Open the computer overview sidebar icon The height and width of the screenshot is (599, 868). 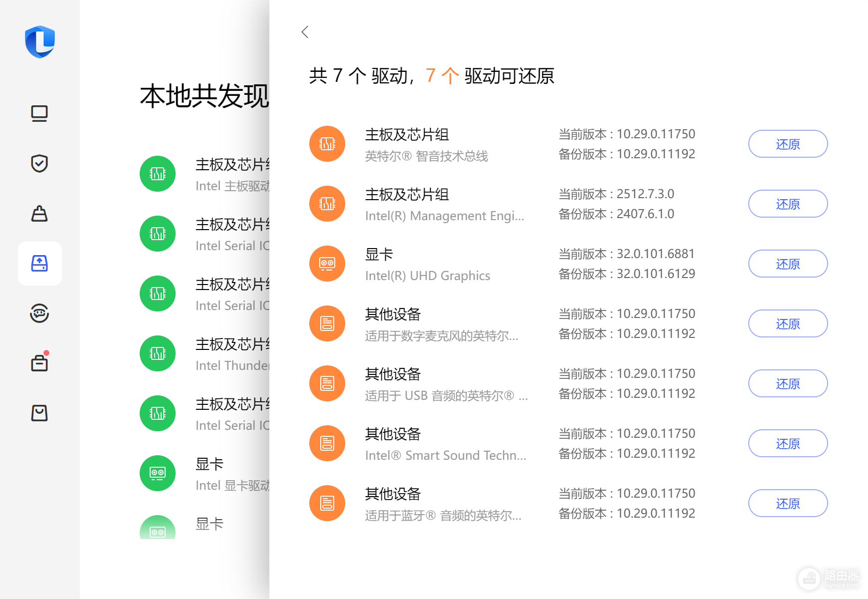(x=39, y=114)
